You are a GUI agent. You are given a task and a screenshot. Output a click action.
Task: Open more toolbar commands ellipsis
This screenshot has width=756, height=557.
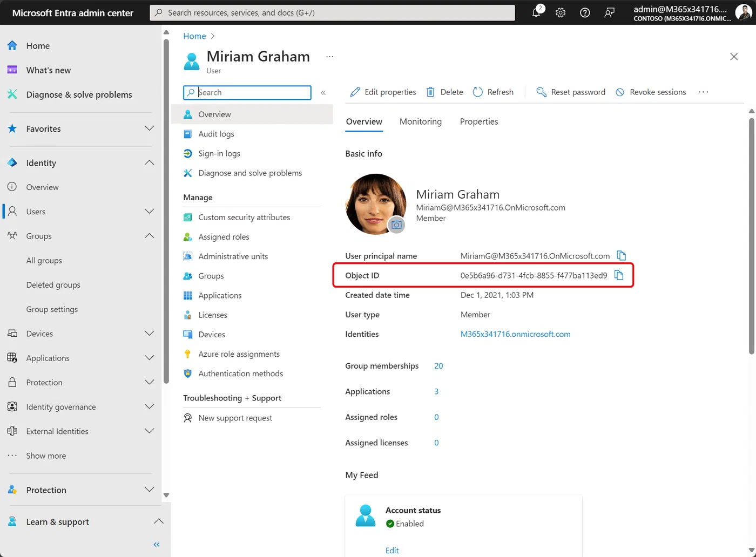703,92
